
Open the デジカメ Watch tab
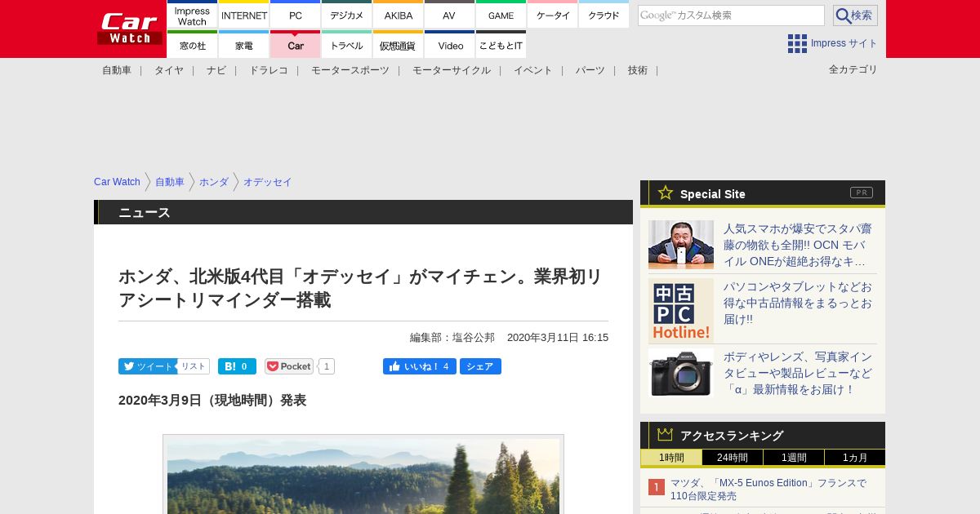(x=346, y=15)
